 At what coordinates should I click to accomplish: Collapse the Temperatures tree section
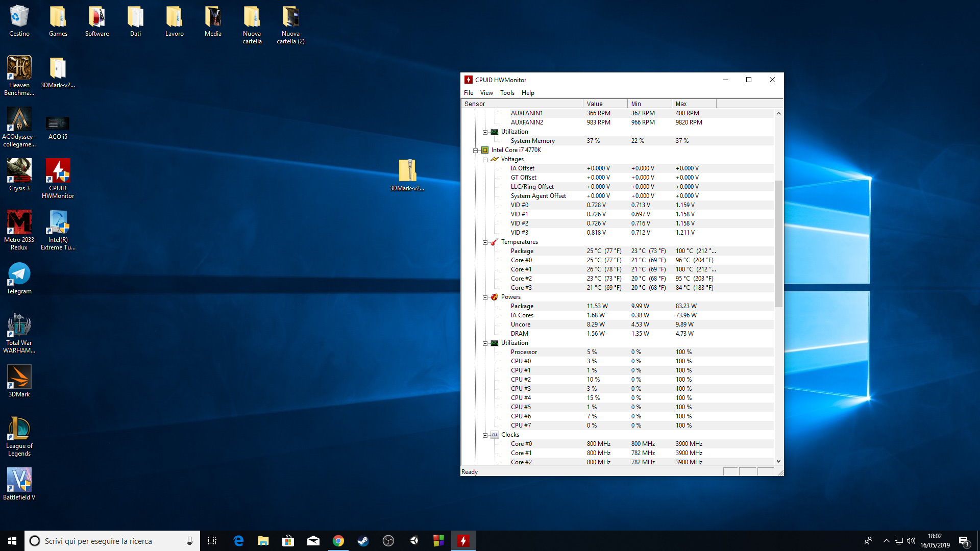(485, 242)
